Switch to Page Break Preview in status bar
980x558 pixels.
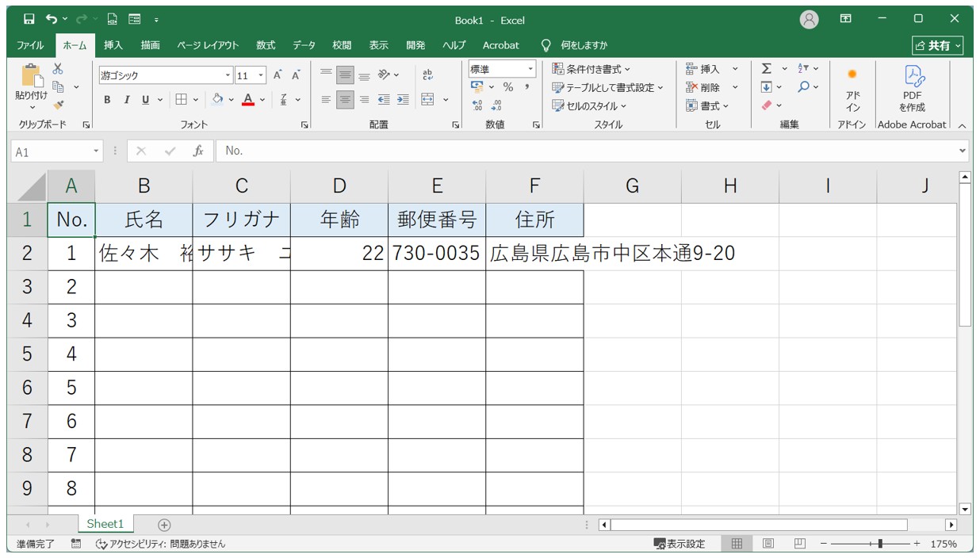click(x=800, y=544)
